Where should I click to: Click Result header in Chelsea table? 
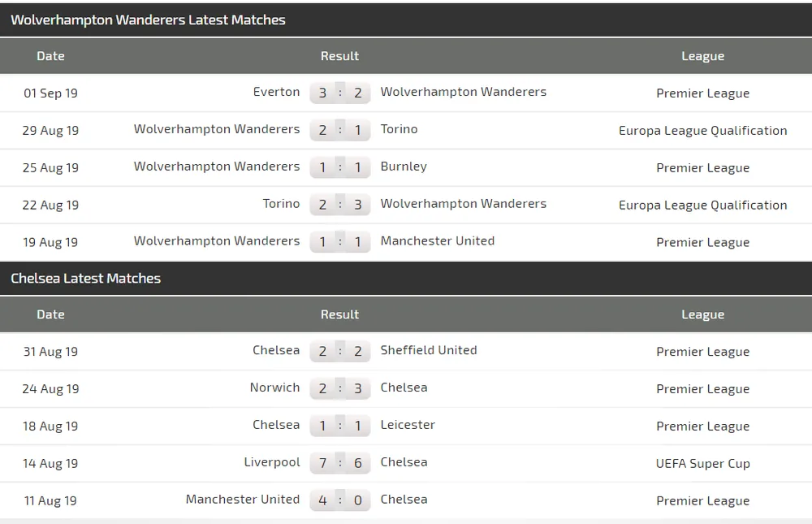[339, 314]
